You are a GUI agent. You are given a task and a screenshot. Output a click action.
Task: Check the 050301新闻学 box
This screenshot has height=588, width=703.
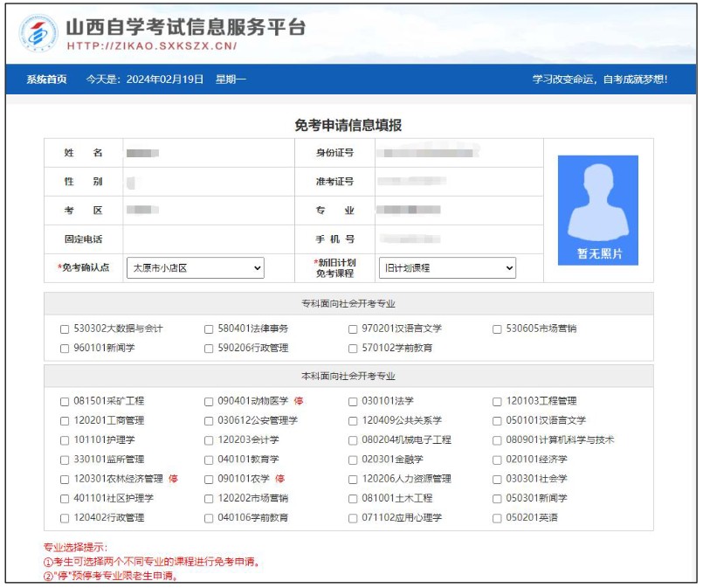point(497,499)
